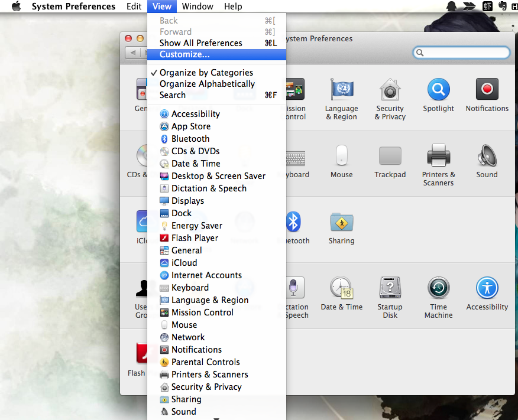The image size is (518, 420).
Task: Select App Store in View menu list
Action: pos(216,126)
